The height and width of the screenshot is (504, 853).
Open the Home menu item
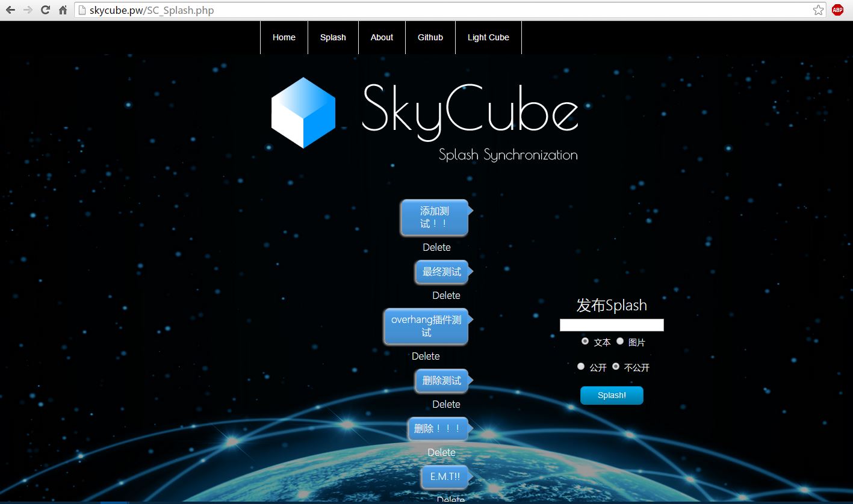[284, 37]
